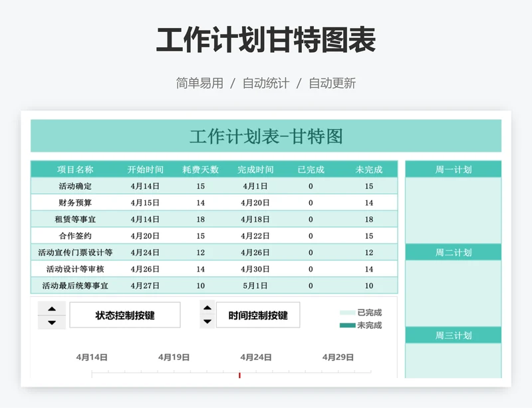Viewport: 532px width, 408px height.
Task: Click days value 18 for 租赁等事宜
Action: 201,219
